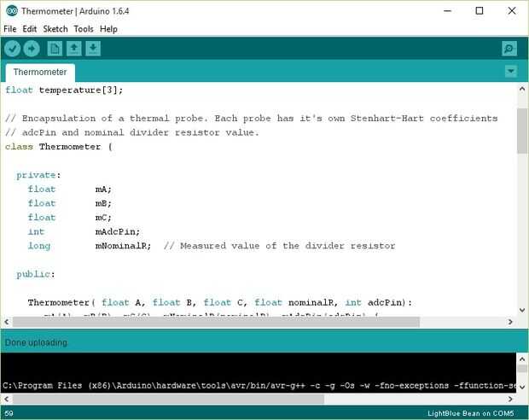Image resolution: width=529 pixels, height=420 pixels.
Task: Click the console horizontal scrollbar thumb
Action: click(x=168, y=399)
